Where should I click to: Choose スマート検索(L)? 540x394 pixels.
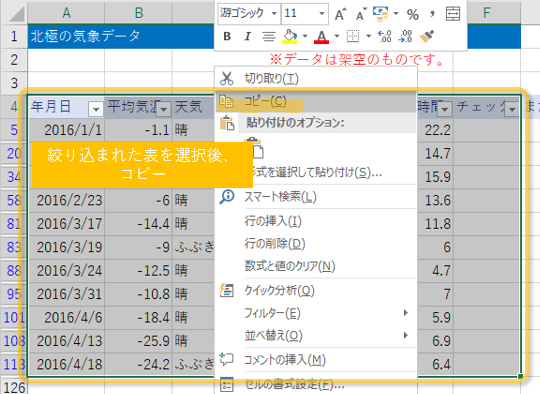[x=316, y=197]
